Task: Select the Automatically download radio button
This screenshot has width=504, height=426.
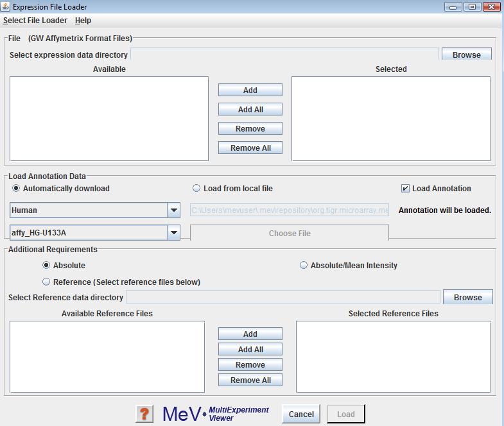Action: [17, 189]
